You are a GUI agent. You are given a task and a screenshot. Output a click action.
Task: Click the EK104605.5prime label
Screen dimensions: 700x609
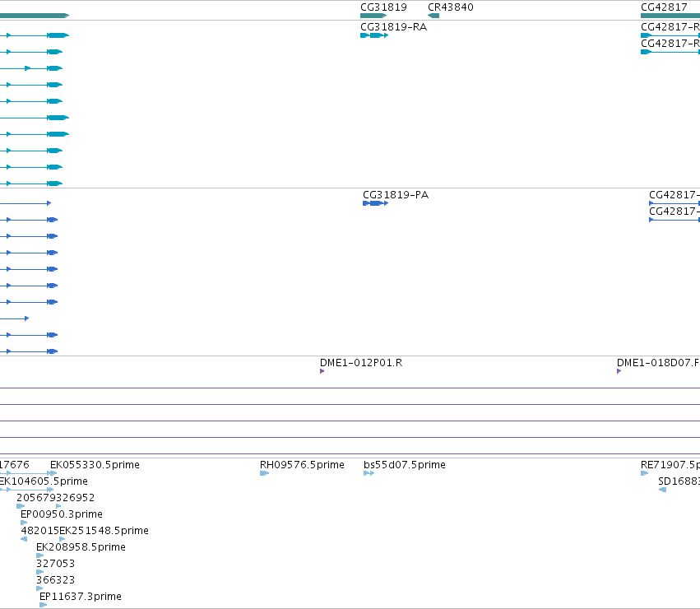[x=44, y=481]
